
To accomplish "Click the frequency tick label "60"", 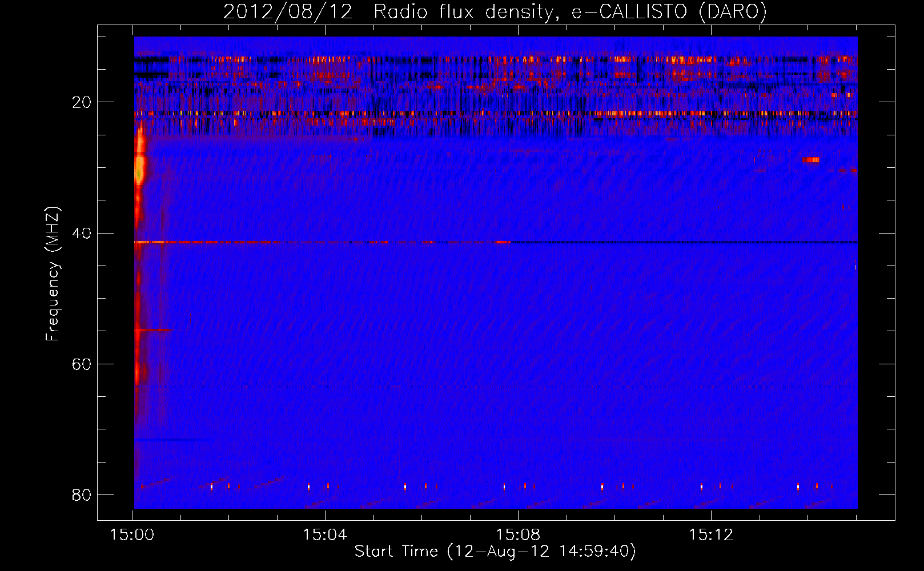I will [x=81, y=364].
